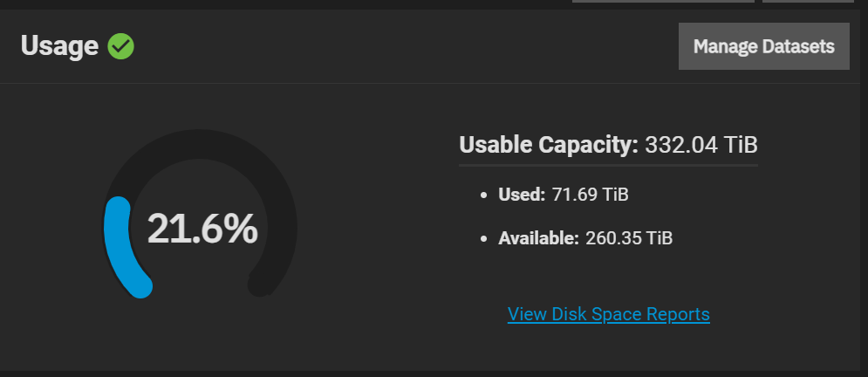Select the 71.69 TiB used value

click(x=590, y=195)
